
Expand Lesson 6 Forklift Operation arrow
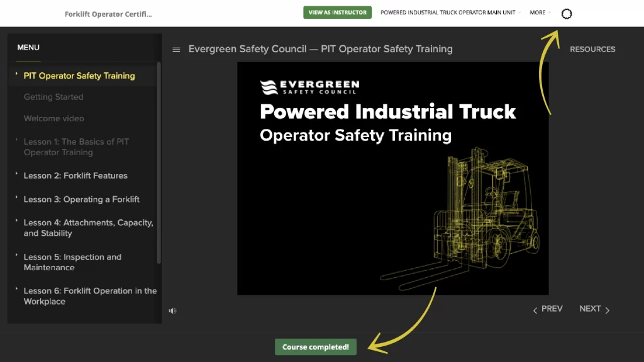click(x=16, y=289)
